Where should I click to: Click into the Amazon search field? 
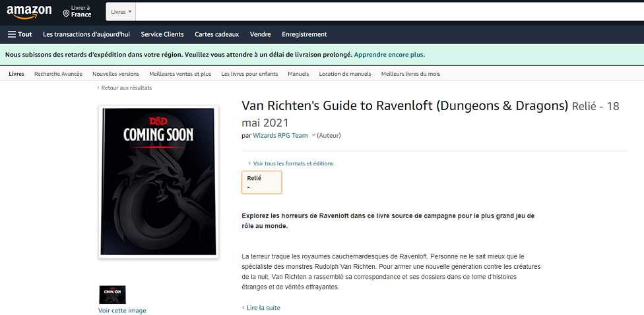click(389, 12)
